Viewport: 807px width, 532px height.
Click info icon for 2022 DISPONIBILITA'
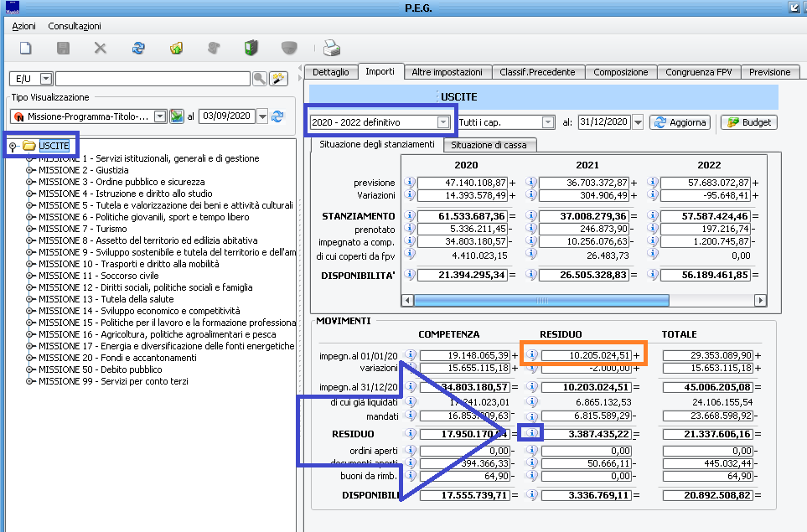click(653, 275)
